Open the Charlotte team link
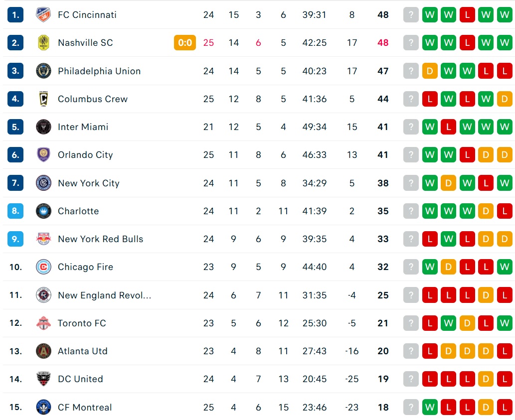The width and height of the screenshot is (515, 420). point(78,211)
